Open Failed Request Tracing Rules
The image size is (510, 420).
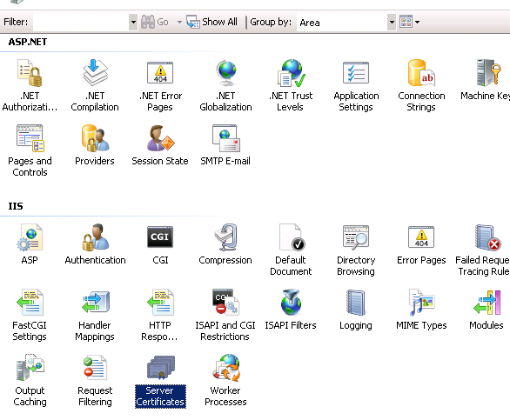[x=484, y=250]
